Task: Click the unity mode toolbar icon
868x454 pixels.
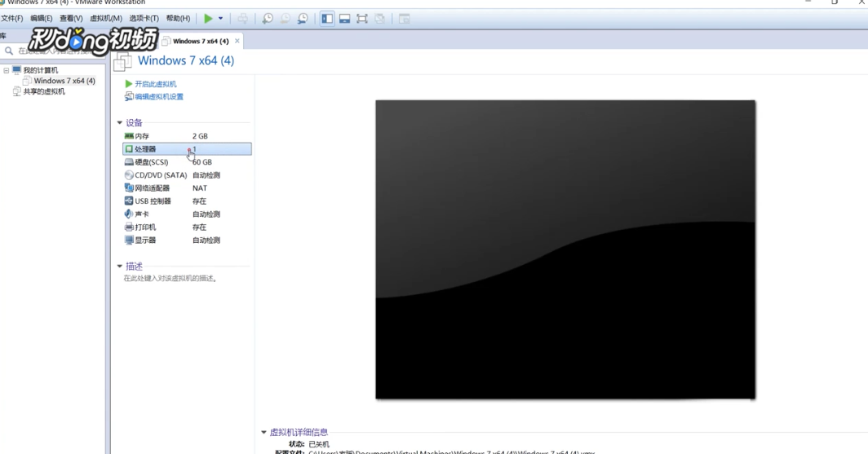Action: pos(380,19)
